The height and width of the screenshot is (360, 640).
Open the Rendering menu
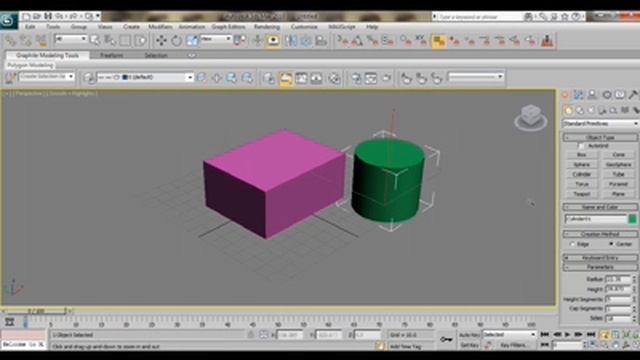tap(267, 27)
